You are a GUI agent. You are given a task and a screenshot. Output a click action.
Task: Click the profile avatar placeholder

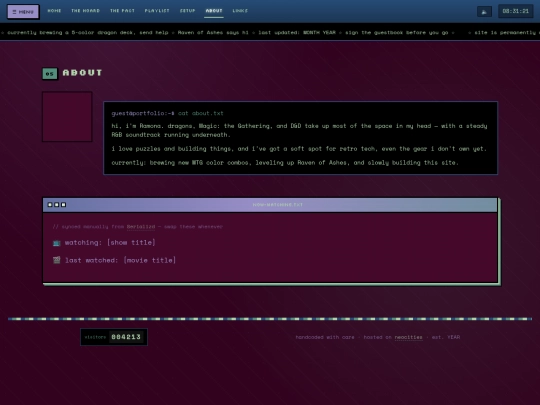point(67,116)
